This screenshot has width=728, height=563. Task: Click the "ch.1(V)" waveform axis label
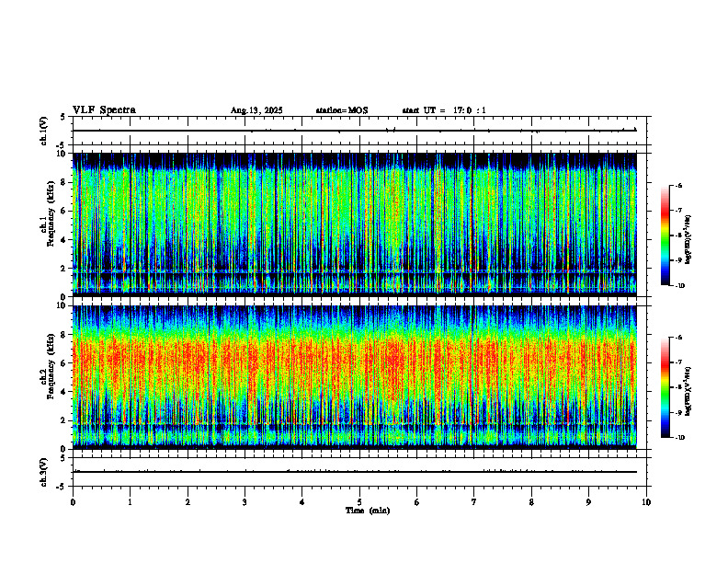(x=44, y=131)
